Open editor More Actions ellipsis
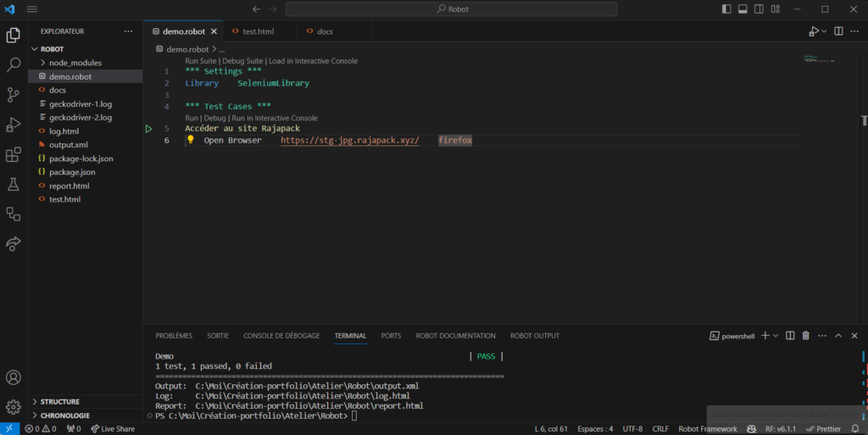Image resolution: width=868 pixels, height=435 pixels. click(854, 31)
